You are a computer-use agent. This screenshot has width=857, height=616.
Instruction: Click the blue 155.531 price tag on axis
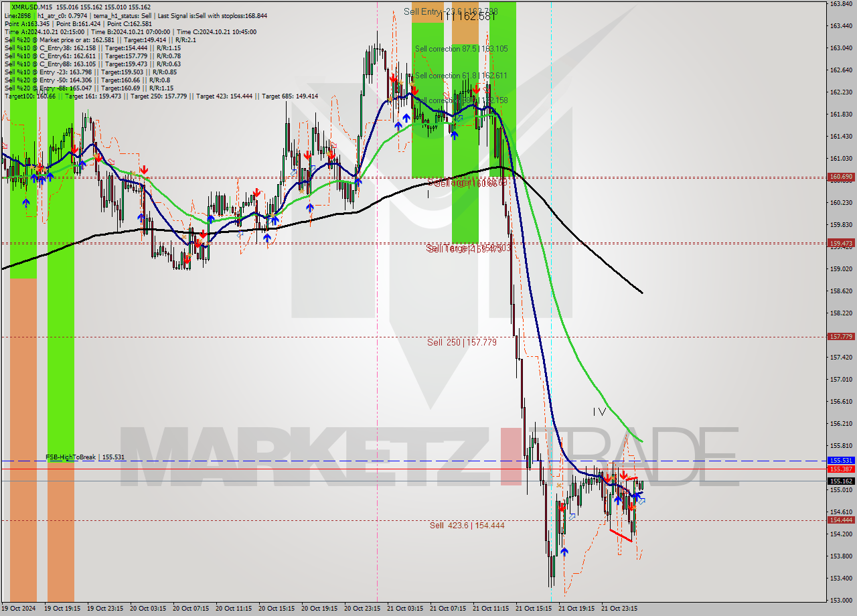click(841, 461)
